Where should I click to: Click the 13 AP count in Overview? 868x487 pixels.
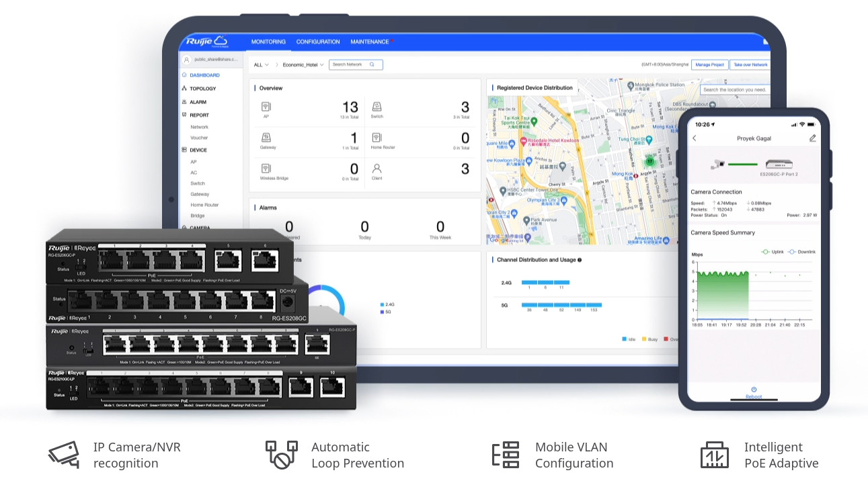click(350, 107)
